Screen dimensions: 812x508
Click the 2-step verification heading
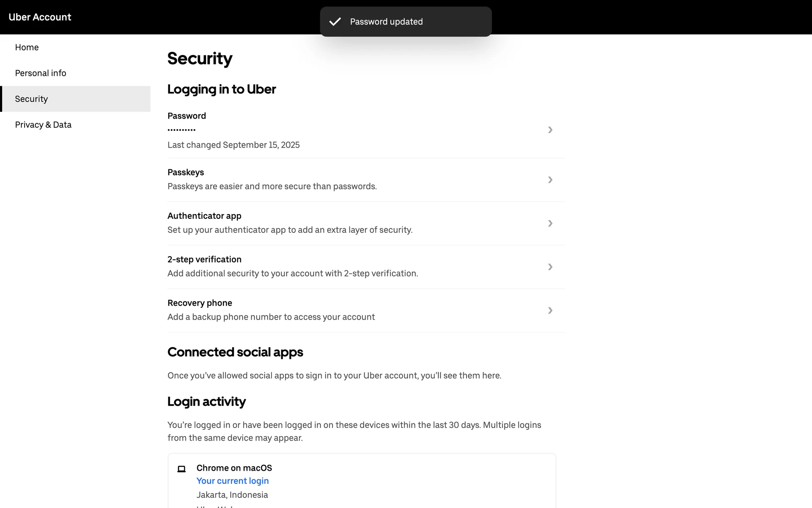tap(204, 260)
